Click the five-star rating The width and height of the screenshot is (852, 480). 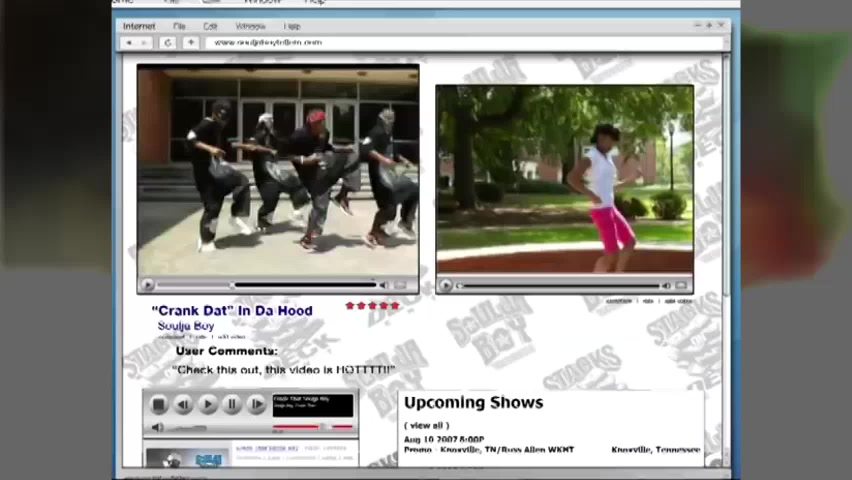(372, 306)
